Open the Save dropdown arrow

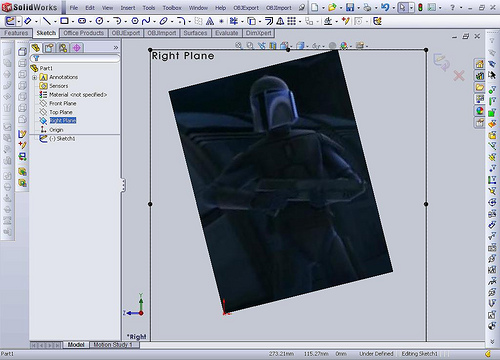(x=358, y=7)
